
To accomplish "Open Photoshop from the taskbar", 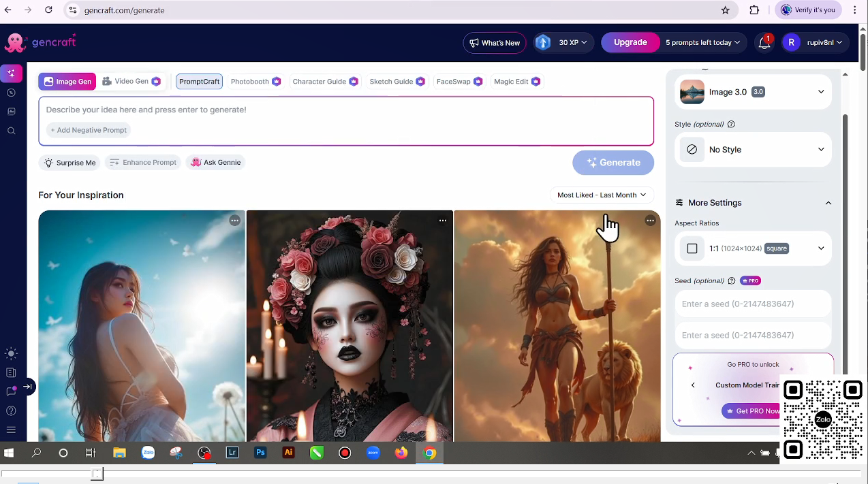I will pos(260,453).
